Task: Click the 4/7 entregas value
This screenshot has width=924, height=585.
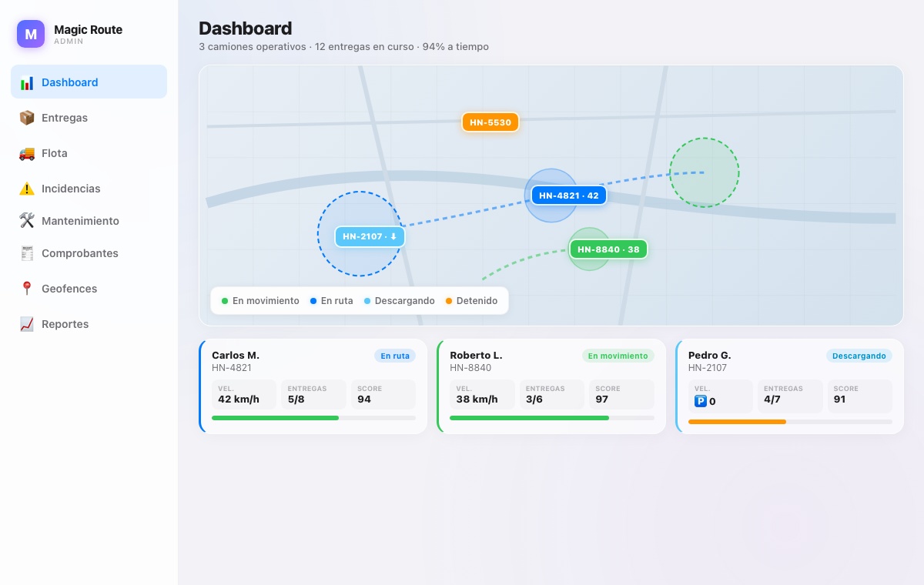Action: (x=772, y=399)
